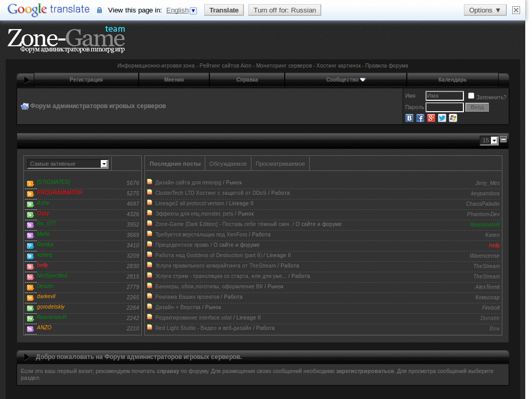This screenshot has width=532, height=399.
Task: Click the Translate button
Action: coord(224,10)
